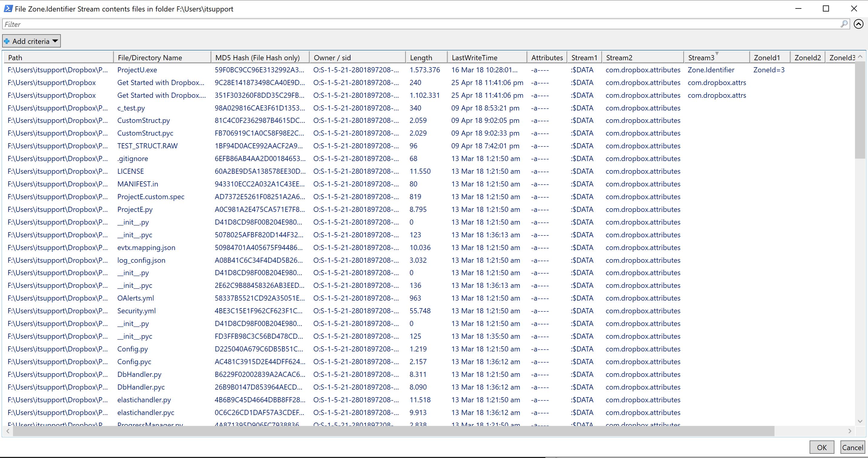Collapse the criteria panel with round chevron button

pyautogui.click(x=858, y=24)
